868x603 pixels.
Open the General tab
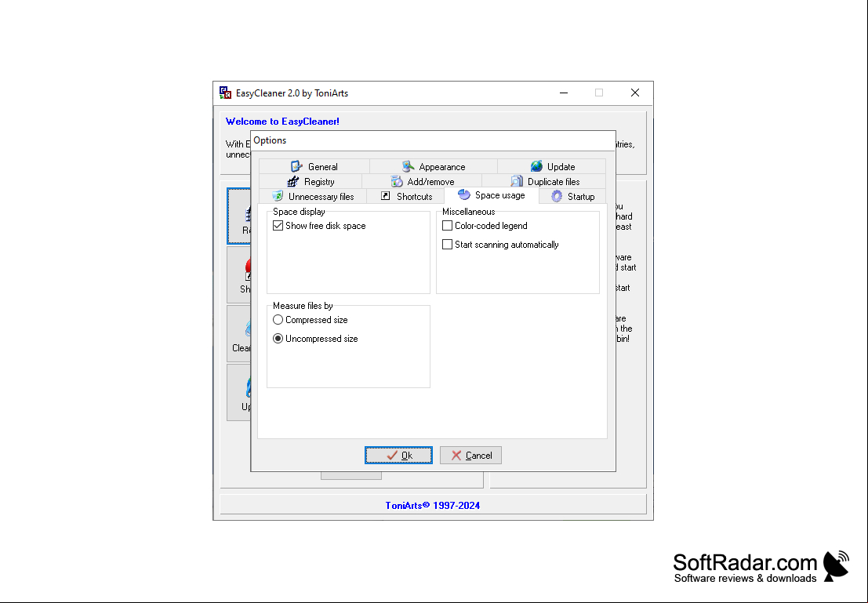click(314, 166)
